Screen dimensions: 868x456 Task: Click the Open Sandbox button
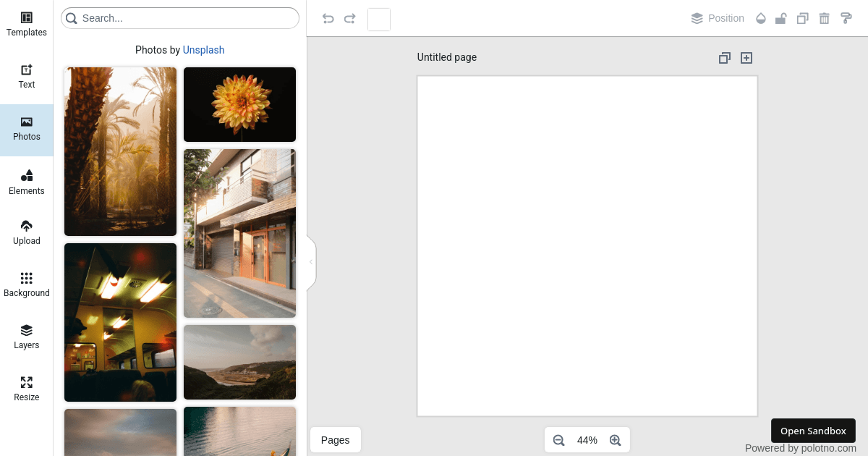(813, 431)
